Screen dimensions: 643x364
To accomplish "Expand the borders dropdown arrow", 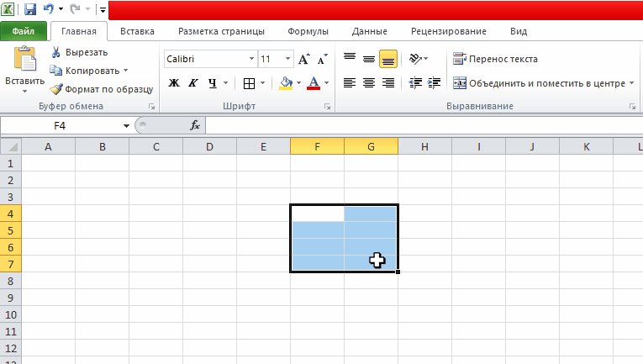I will click(262, 83).
